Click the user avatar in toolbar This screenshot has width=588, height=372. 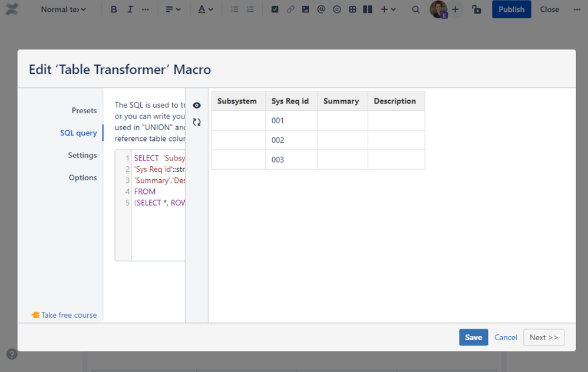click(x=438, y=9)
